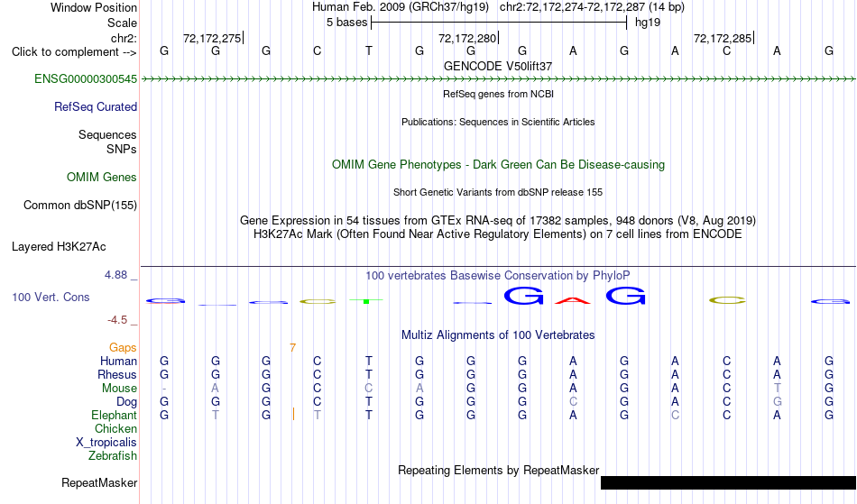Click the RepeatMasker label at left
Screen dimensions: 857x504
tap(99, 482)
